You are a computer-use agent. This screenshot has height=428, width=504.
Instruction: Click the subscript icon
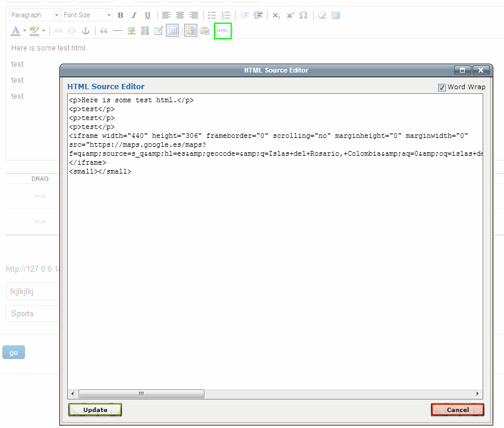[276, 15]
